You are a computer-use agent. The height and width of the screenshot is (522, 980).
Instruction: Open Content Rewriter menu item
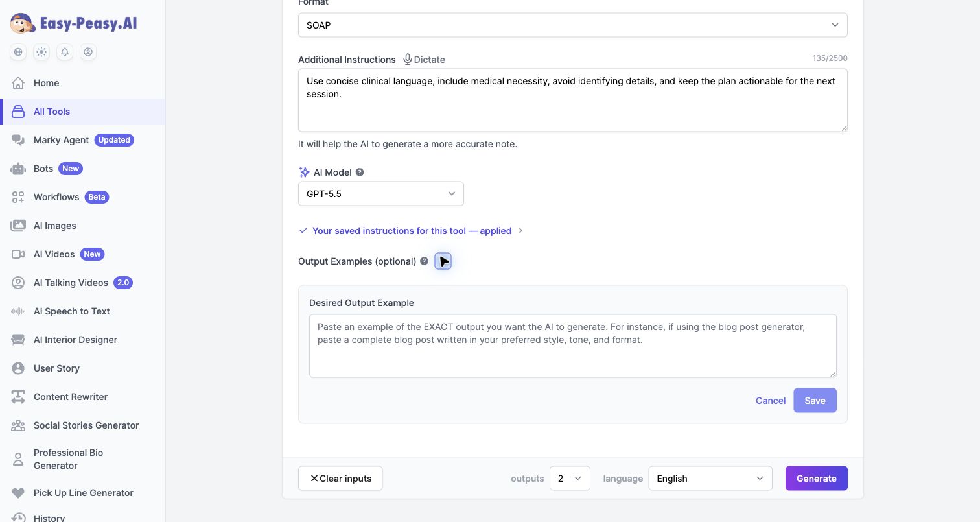click(82, 397)
